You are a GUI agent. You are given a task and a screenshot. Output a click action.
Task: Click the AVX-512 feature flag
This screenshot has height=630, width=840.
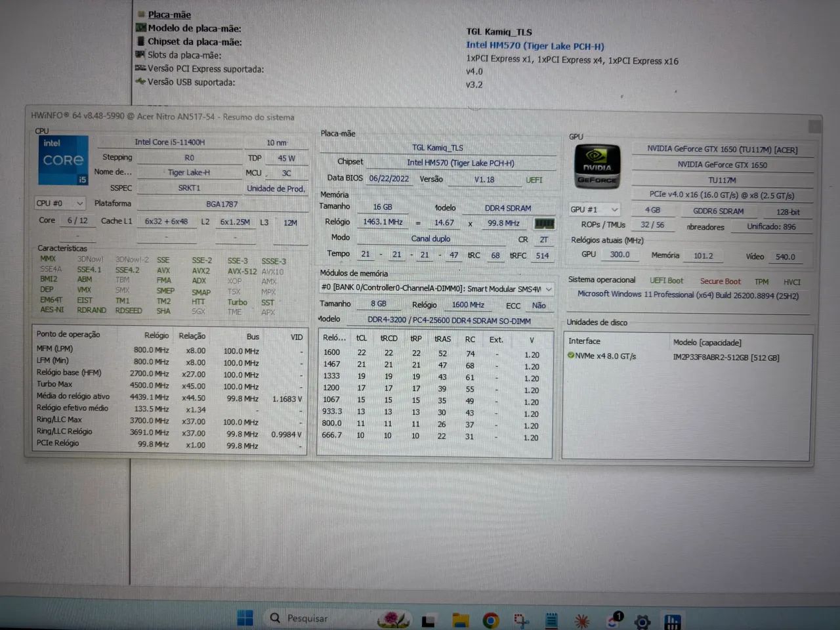click(242, 271)
